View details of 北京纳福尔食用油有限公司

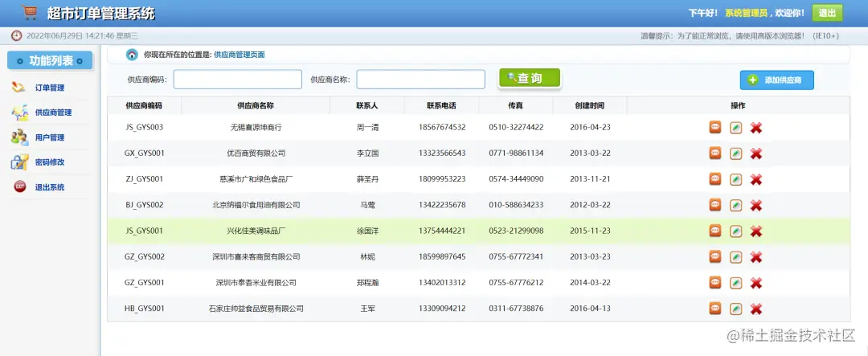point(715,205)
